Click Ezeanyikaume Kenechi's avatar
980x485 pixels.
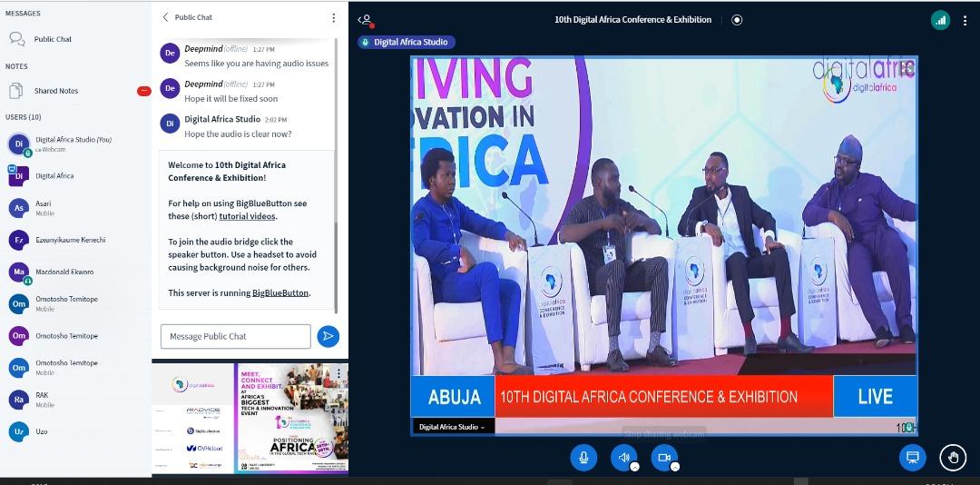pos(19,241)
